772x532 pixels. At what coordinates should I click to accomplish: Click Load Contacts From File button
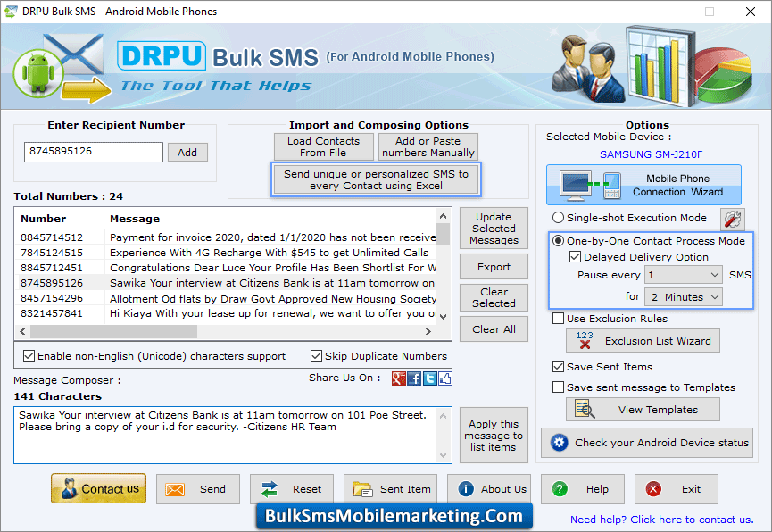click(x=323, y=146)
